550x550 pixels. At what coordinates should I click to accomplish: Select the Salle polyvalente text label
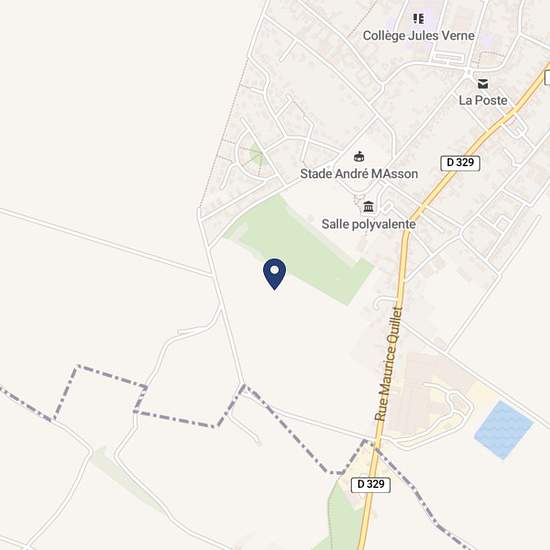pos(368,224)
